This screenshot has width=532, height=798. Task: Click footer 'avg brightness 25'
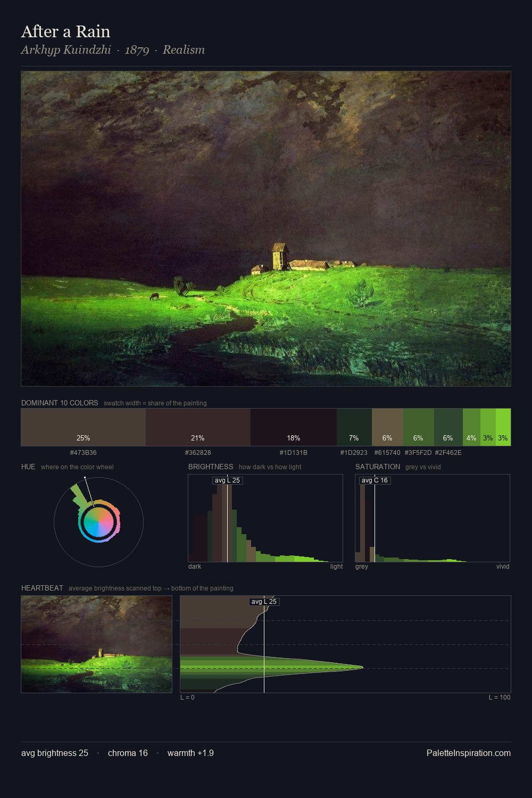point(55,753)
